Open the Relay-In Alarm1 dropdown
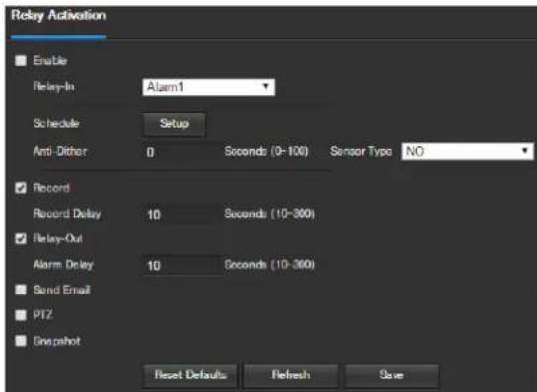The image size is (537, 392). pos(208,87)
